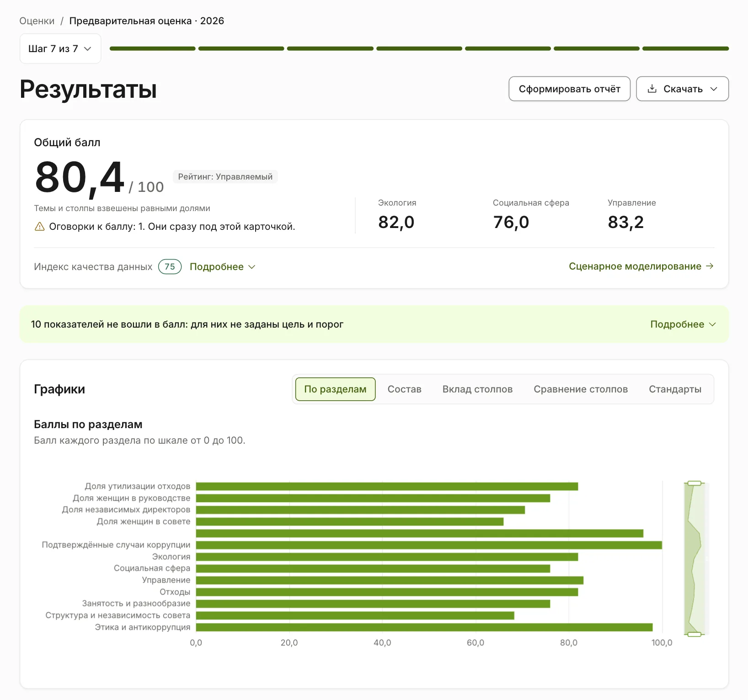Switch to the Состав tab

pyautogui.click(x=404, y=389)
